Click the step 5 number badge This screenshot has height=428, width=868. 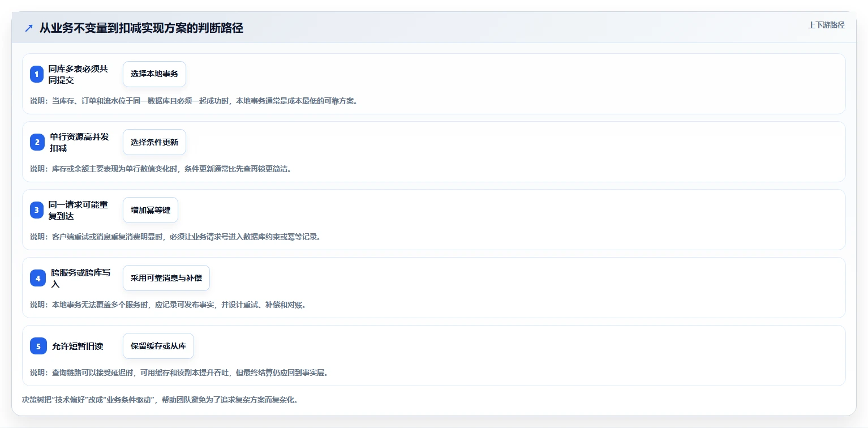pyautogui.click(x=38, y=346)
